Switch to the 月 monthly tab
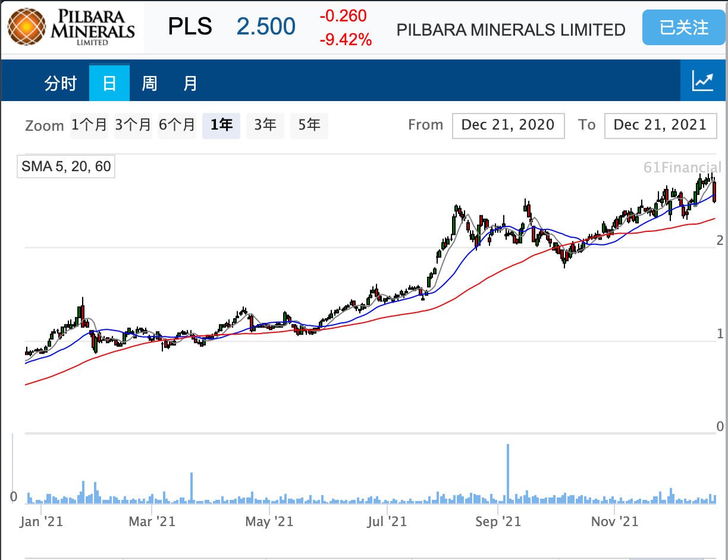 190,83
